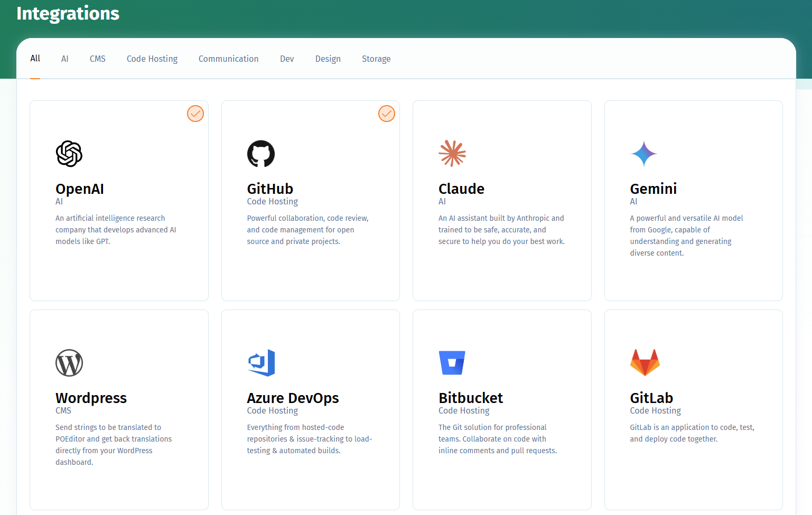Click Bitbucket description about Git solution
Image resolution: width=812 pixels, height=515 pixels.
tap(498, 439)
